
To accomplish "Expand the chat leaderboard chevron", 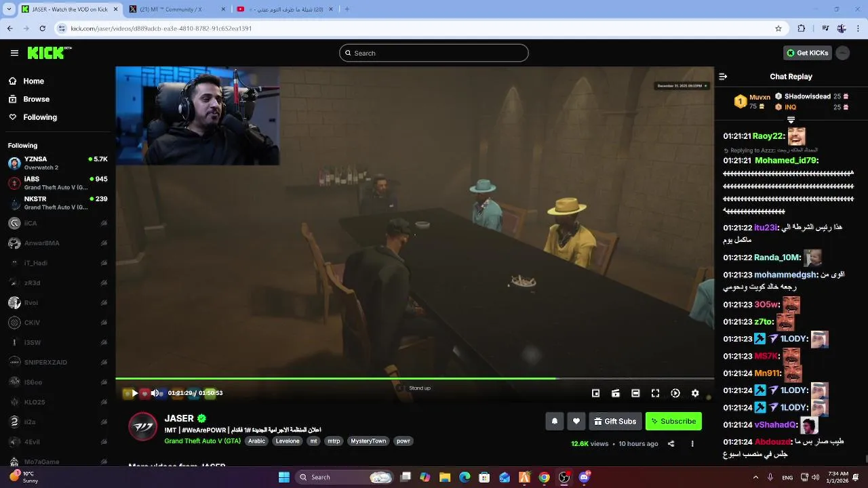I will [x=791, y=120].
